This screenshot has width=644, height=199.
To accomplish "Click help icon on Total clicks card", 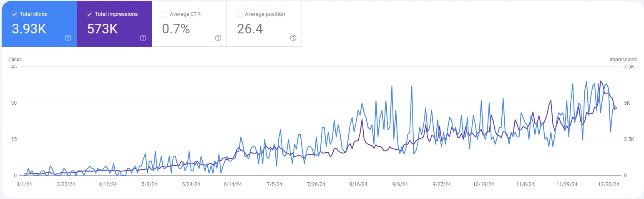I will coord(68,38).
